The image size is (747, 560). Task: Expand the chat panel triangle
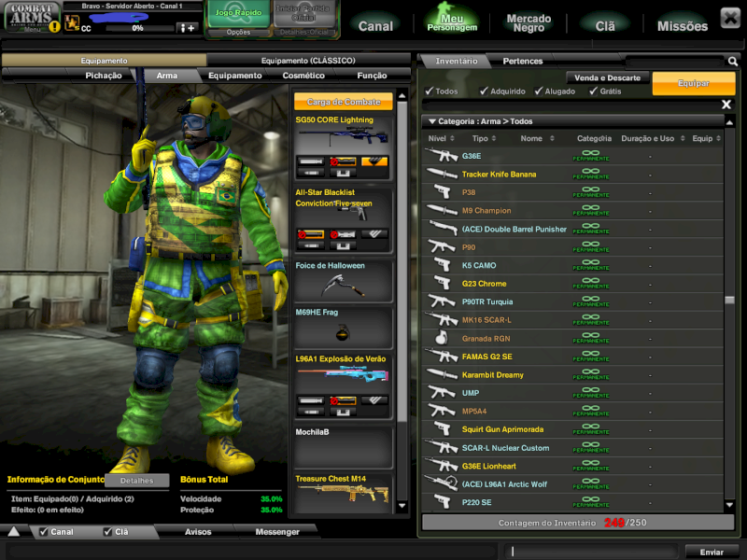[x=13, y=531]
